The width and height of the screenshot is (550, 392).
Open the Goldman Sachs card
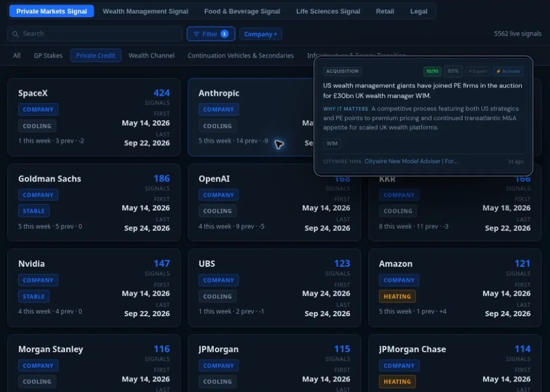pyautogui.click(x=94, y=203)
